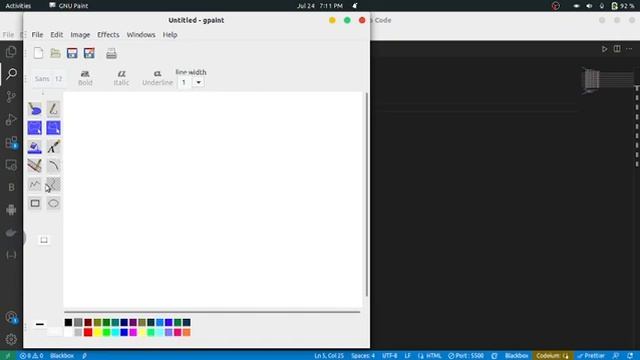Open Explorer in VS Code activity bar
The image size is (640, 360).
(x=11, y=51)
